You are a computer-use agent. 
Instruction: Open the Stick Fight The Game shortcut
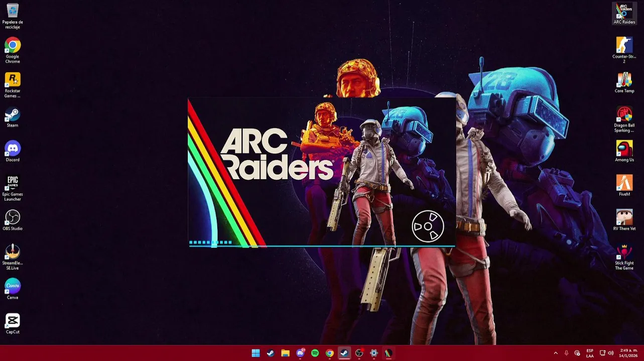pos(624,257)
